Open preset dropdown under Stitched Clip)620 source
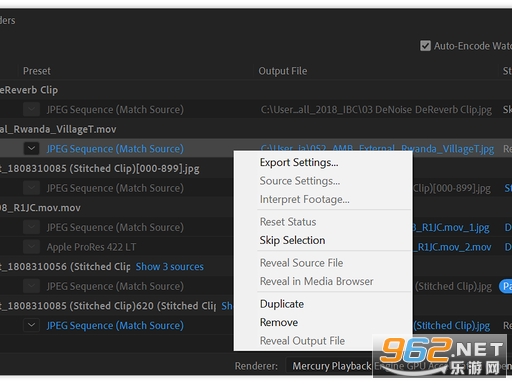 (31, 325)
